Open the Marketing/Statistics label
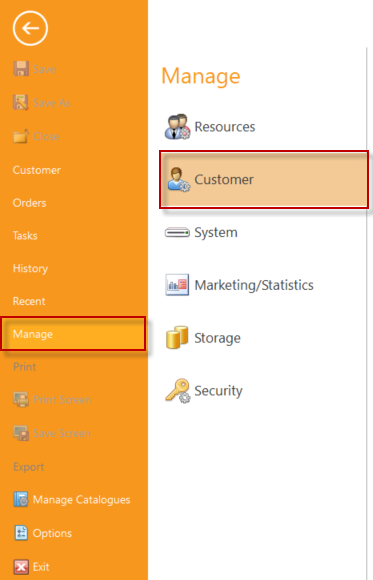This screenshot has width=373, height=580. 254,285
